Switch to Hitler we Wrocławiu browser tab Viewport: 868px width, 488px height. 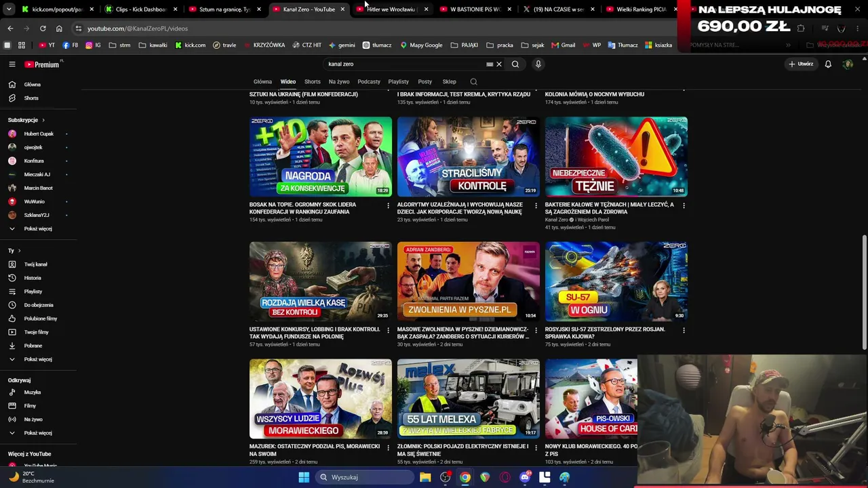[x=391, y=9]
